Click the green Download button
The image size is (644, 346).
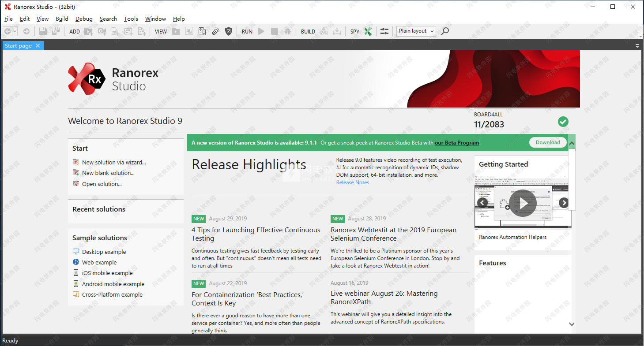click(548, 142)
